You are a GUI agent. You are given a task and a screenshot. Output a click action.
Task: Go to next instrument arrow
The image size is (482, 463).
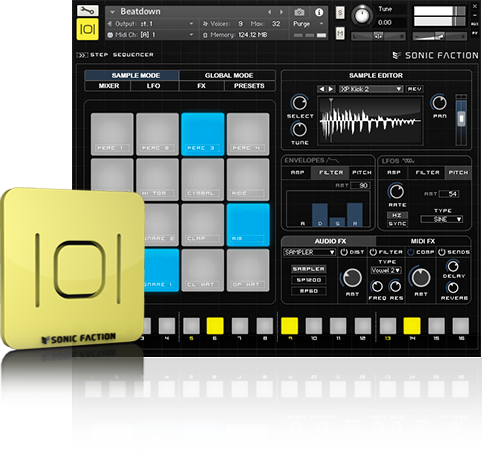point(281,12)
